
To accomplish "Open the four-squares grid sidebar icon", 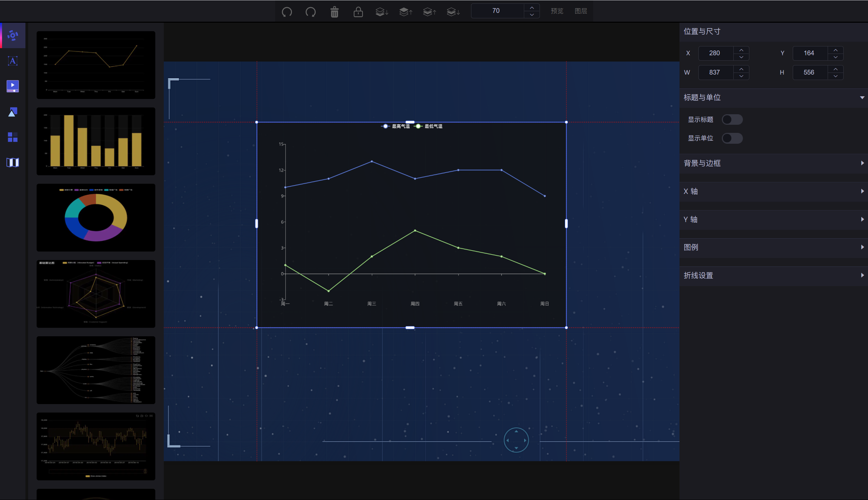I will pyautogui.click(x=13, y=137).
